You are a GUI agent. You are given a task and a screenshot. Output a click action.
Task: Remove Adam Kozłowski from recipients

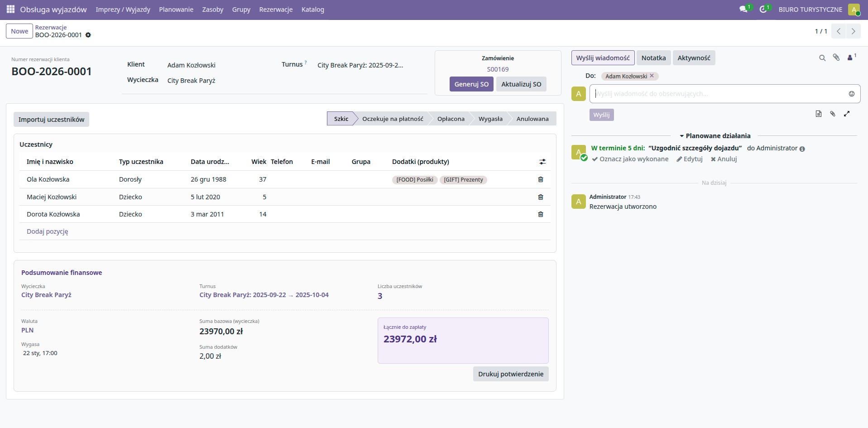tap(652, 76)
